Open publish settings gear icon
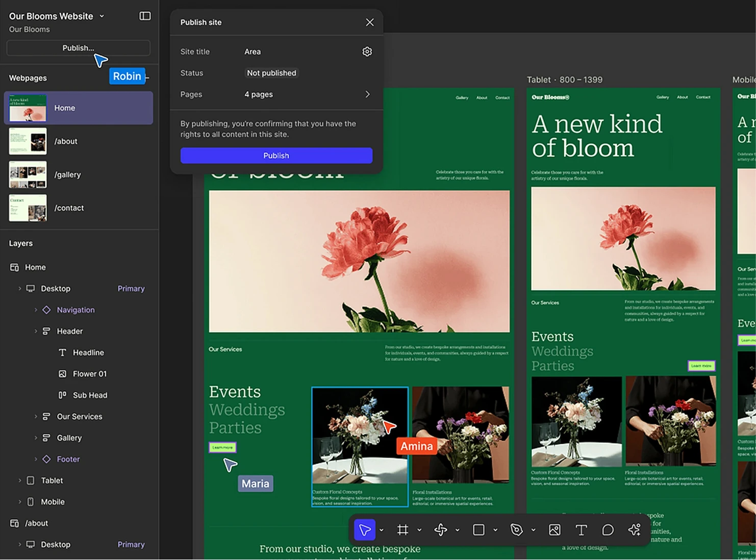Image resolution: width=756 pixels, height=560 pixels. click(367, 52)
